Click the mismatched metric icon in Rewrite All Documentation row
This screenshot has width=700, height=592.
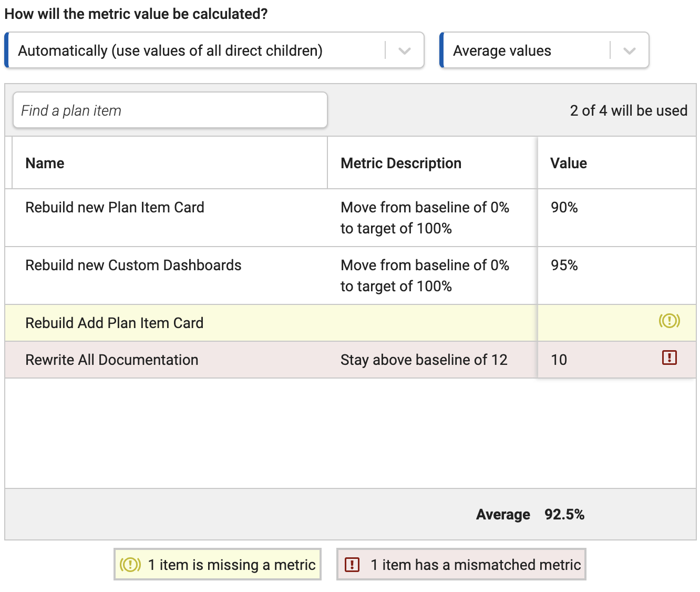(x=669, y=358)
